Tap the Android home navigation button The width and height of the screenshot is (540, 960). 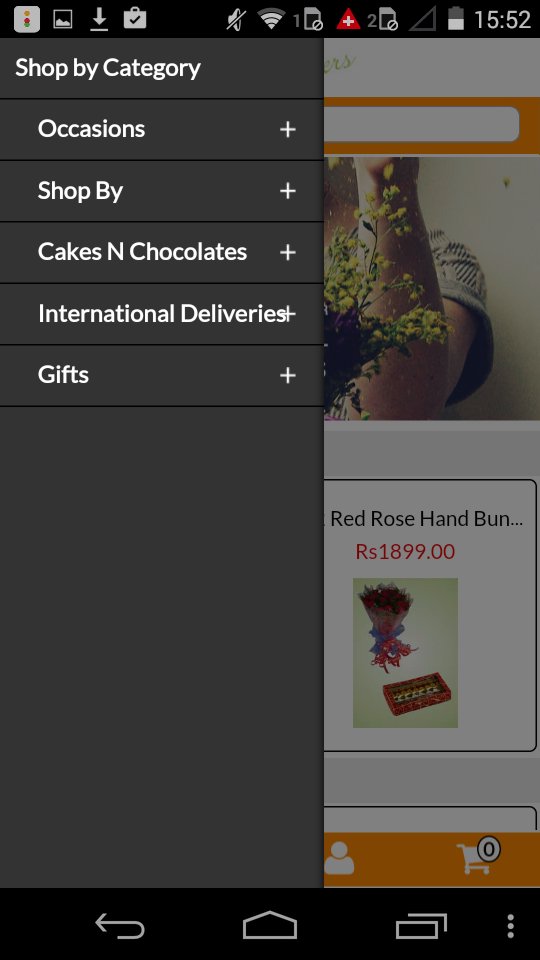pyautogui.click(x=270, y=926)
